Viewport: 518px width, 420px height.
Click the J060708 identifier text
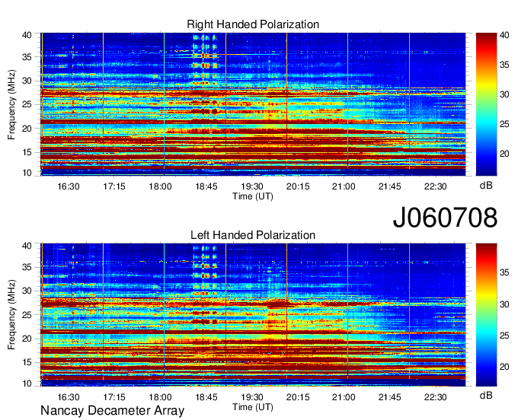coord(445,218)
